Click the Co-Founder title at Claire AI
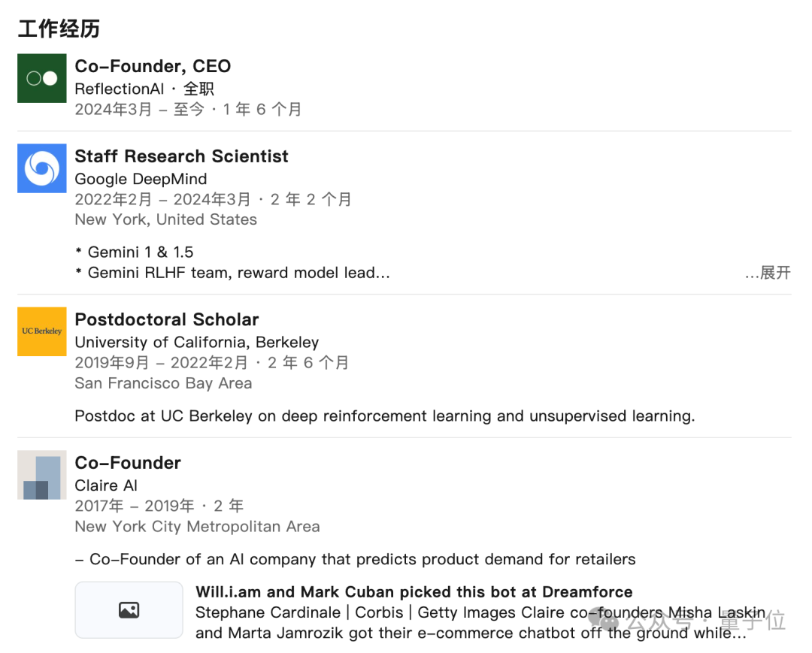 tap(128, 463)
